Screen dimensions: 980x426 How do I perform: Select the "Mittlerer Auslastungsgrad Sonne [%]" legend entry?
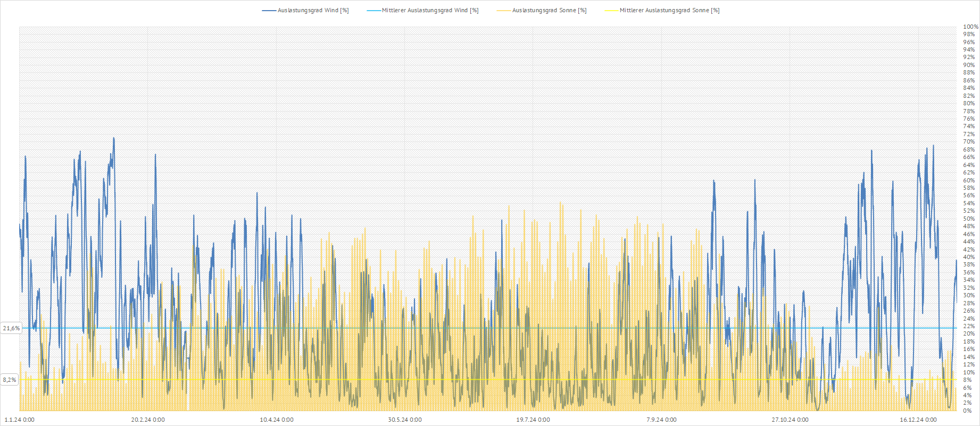click(x=669, y=11)
